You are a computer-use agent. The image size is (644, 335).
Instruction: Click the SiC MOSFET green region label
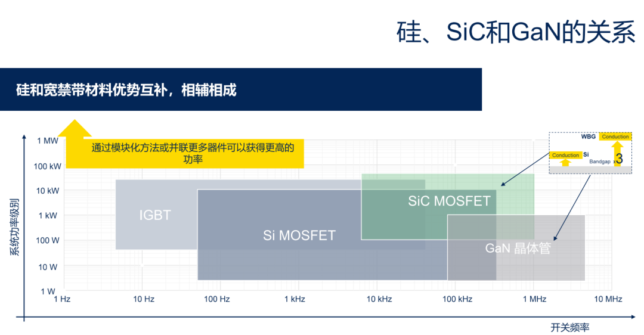point(450,201)
